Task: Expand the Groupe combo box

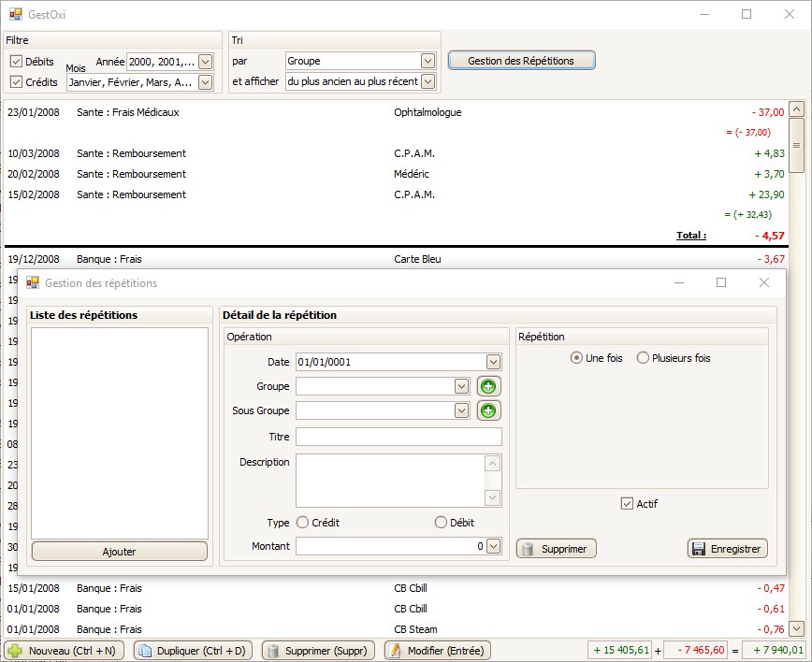Action: (x=461, y=386)
